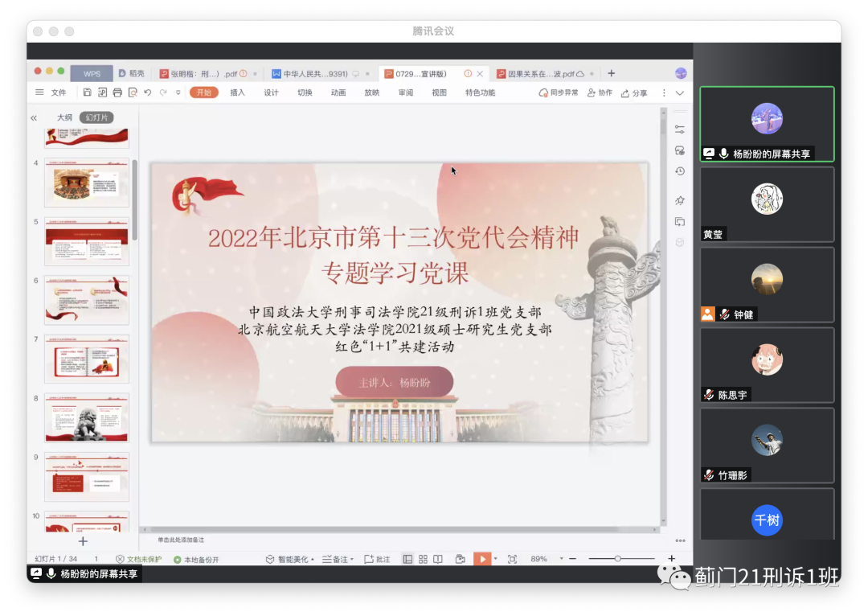Click the slide sorter grid view icon
868x616 pixels.
pyautogui.click(x=423, y=560)
